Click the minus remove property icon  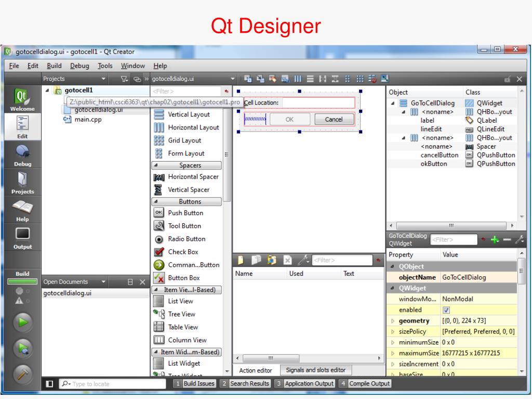pyautogui.click(x=507, y=240)
